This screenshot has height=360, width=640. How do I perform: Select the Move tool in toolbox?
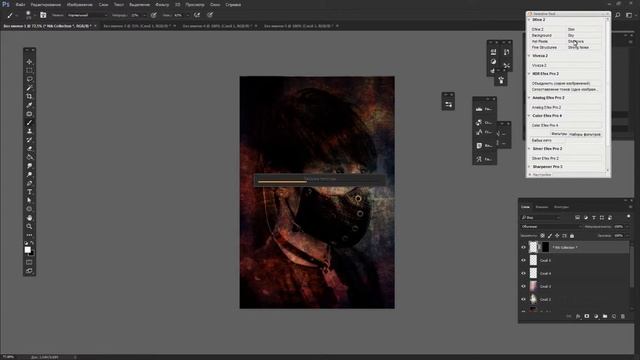[x=29, y=62]
